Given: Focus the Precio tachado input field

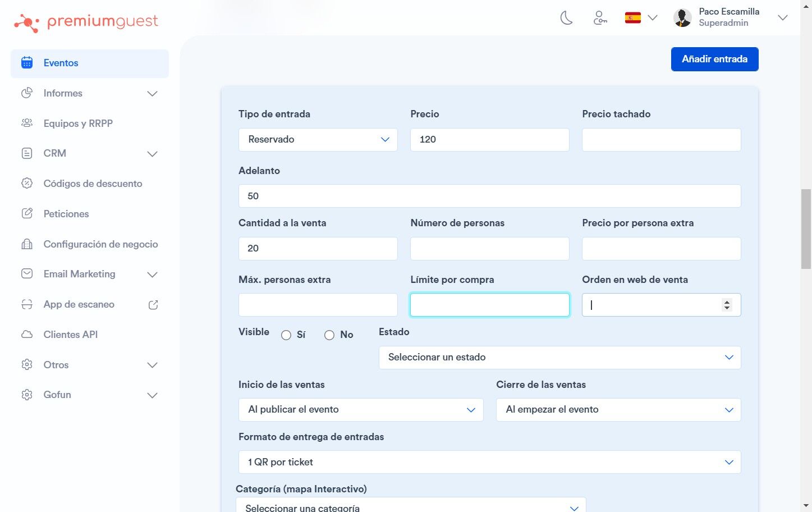Looking at the screenshot, I should [x=662, y=140].
